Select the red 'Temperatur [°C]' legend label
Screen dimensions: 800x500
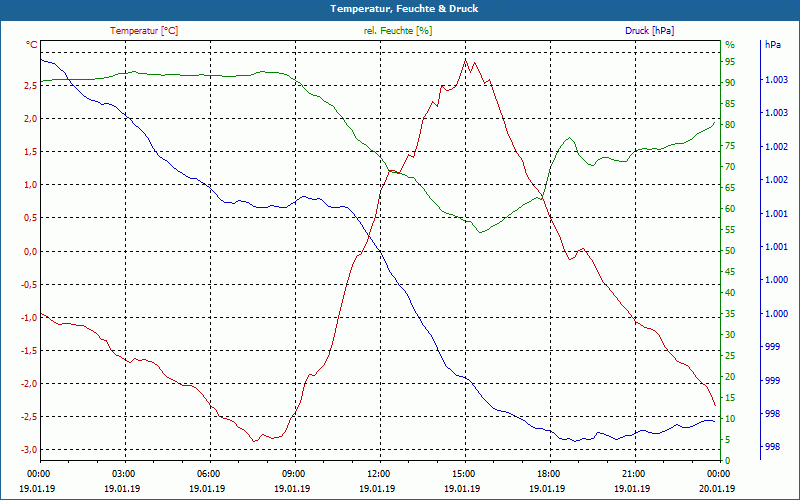144,31
